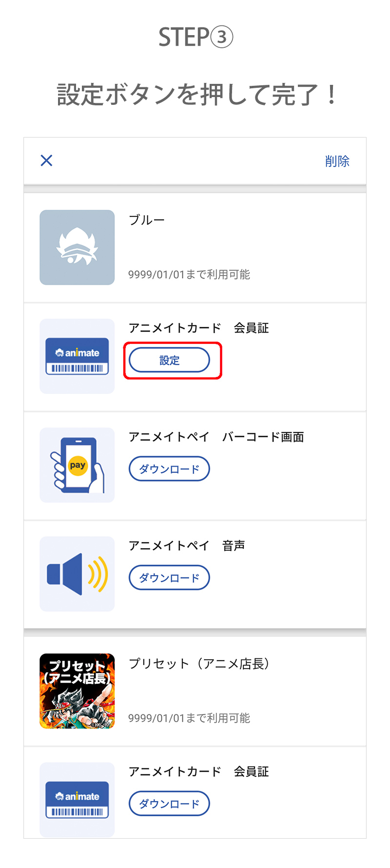Click the アニメイトペイ バーコード画面 label
This screenshot has height=868, width=390.
coord(216,437)
